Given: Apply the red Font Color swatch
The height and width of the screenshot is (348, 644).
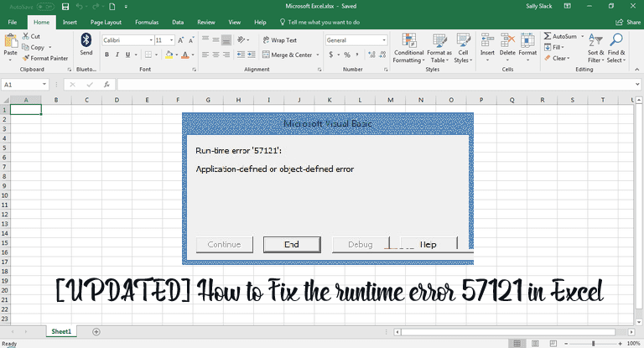Looking at the screenshot, I should tap(185, 55).
